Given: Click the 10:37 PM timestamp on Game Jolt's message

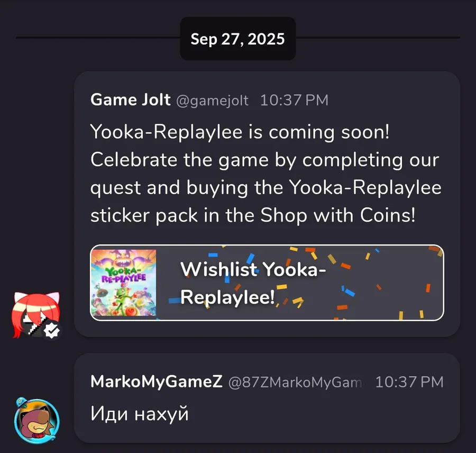Looking at the screenshot, I should pyautogui.click(x=294, y=100).
